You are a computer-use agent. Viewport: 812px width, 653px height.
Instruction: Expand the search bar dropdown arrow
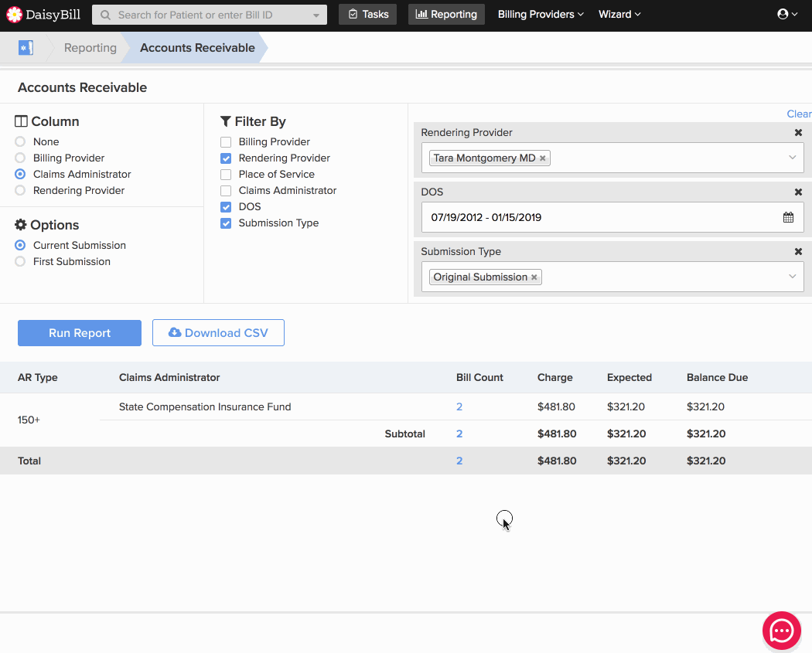316,15
